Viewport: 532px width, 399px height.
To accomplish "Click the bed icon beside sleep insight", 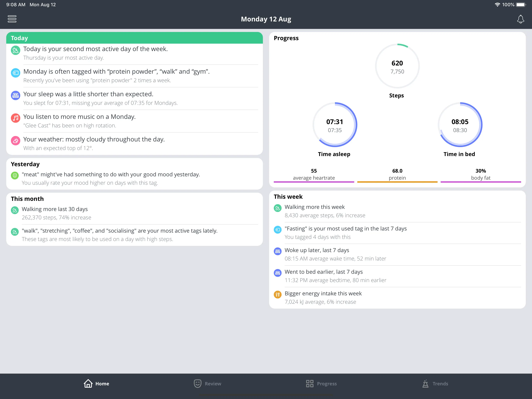I will [16, 95].
